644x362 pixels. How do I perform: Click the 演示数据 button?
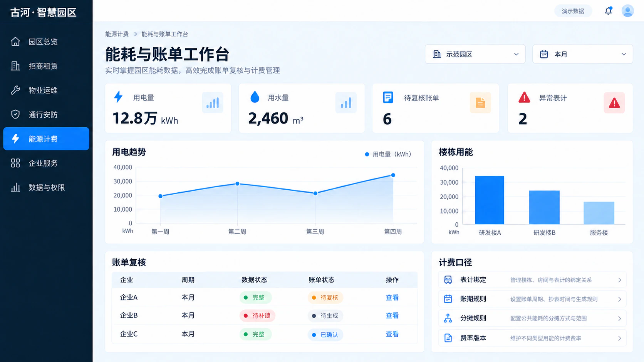[x=573, y=11]
